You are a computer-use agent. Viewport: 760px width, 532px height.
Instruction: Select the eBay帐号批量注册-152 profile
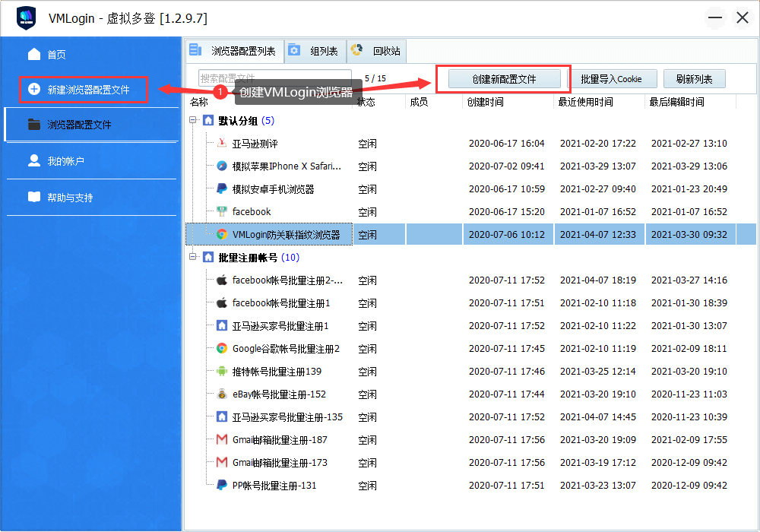pos(279,394)
